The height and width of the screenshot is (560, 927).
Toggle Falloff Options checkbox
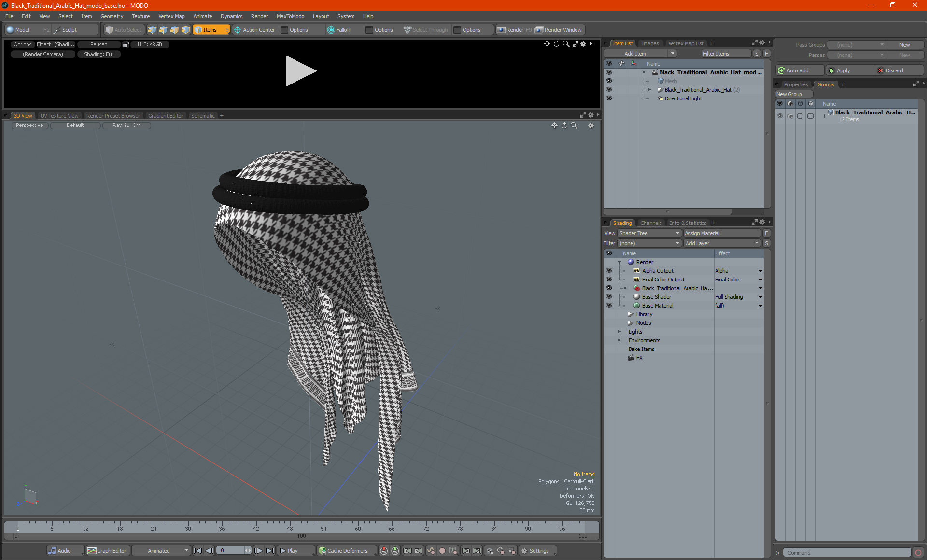[x=369, y=30]
